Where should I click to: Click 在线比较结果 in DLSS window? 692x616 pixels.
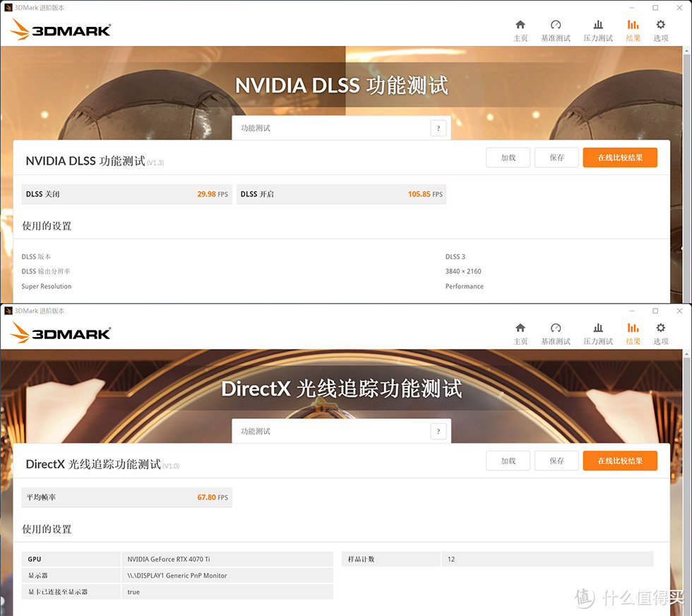pyautogui.click(x=620, y=158)
